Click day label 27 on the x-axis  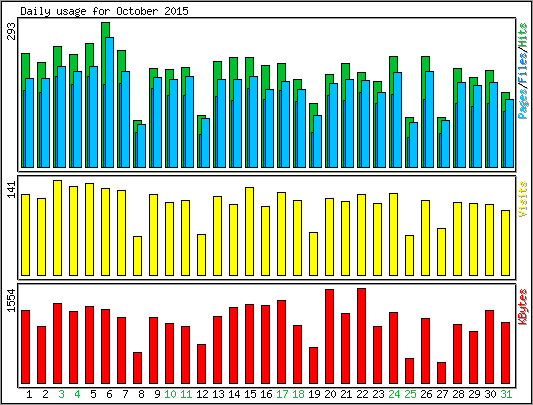click(442, 394)
